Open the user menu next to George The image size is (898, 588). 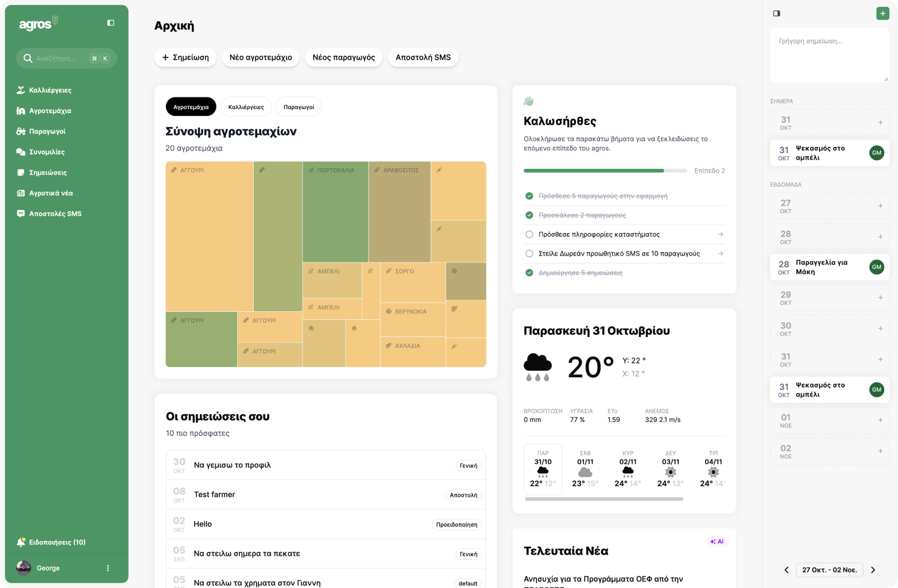click(x=108, y=568)
